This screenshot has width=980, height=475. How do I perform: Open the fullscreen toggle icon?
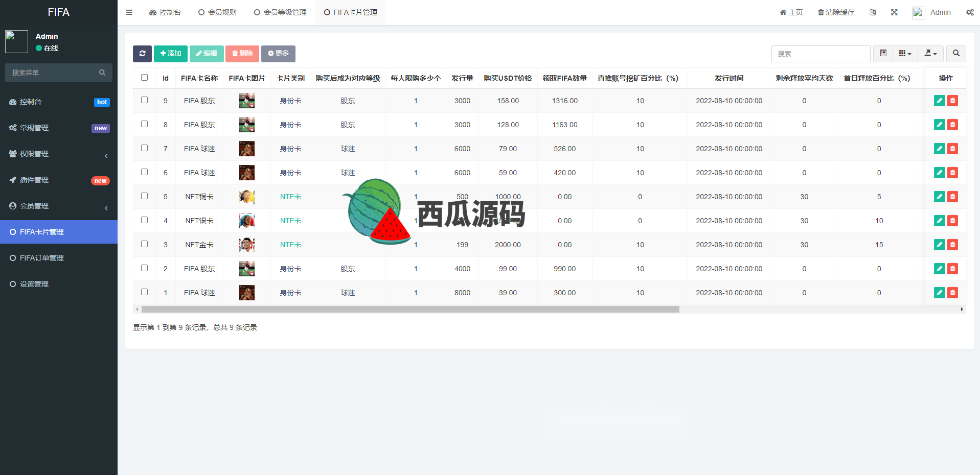894,12
